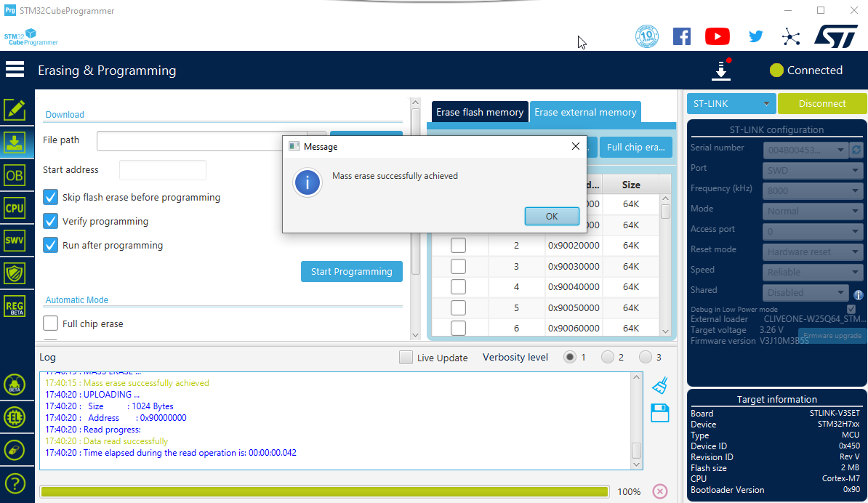Open the security shield panel

(x=15, y=273)
